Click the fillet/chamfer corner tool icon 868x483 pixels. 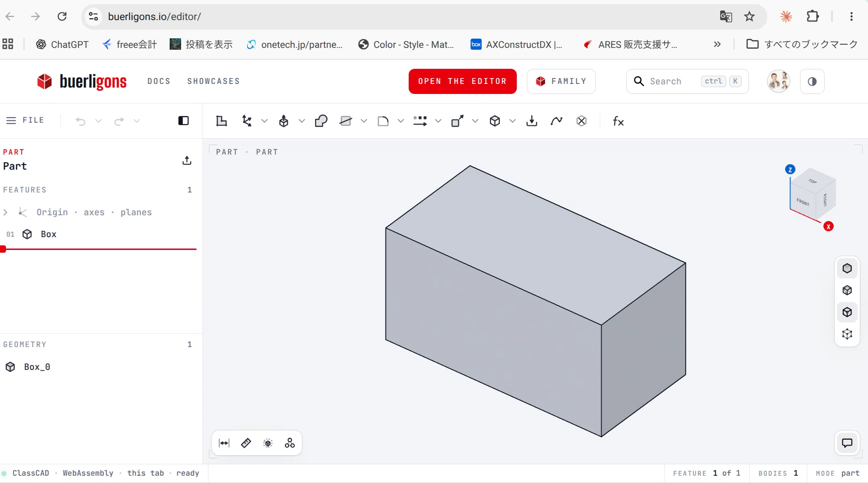pos(383,121)
